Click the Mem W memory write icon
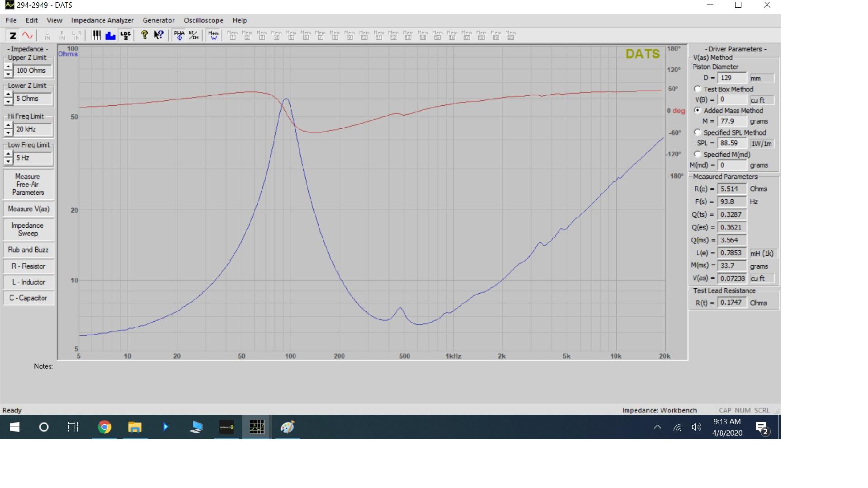This screenshot has width=868, height=488. [x=213, y=35]
